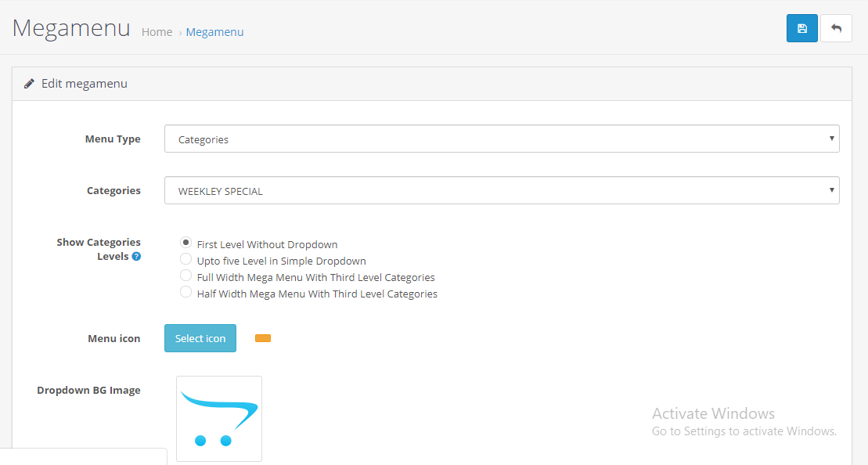Click the back arrow button
Screen dimensions: 868x465
tap(836, 28)
